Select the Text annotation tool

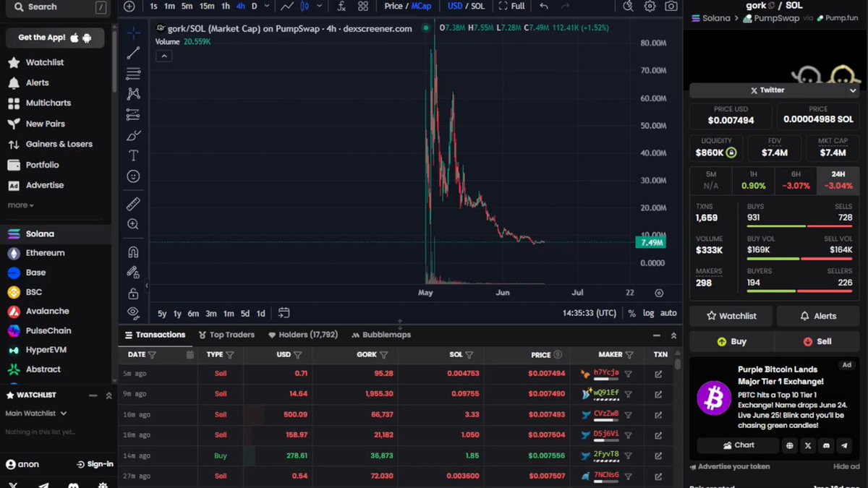[133, 155]
